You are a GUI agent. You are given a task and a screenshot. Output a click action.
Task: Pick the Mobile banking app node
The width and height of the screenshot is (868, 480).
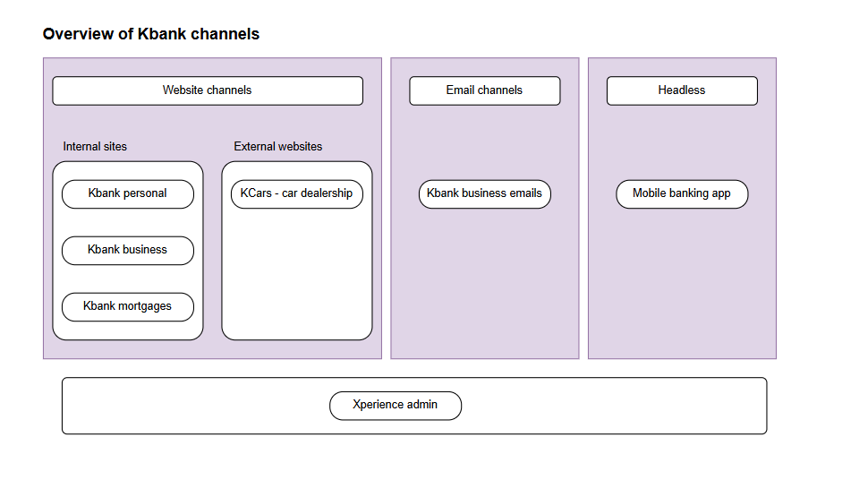pos(681,193)
